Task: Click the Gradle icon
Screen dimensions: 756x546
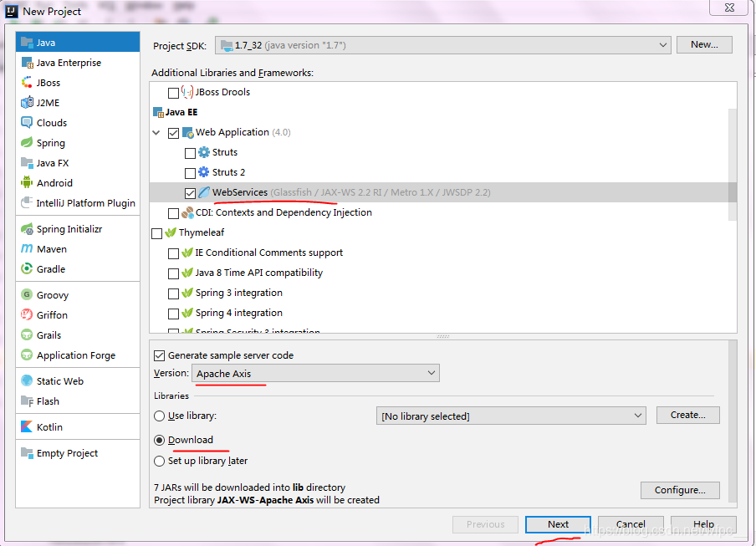Action: coord(27,269)
